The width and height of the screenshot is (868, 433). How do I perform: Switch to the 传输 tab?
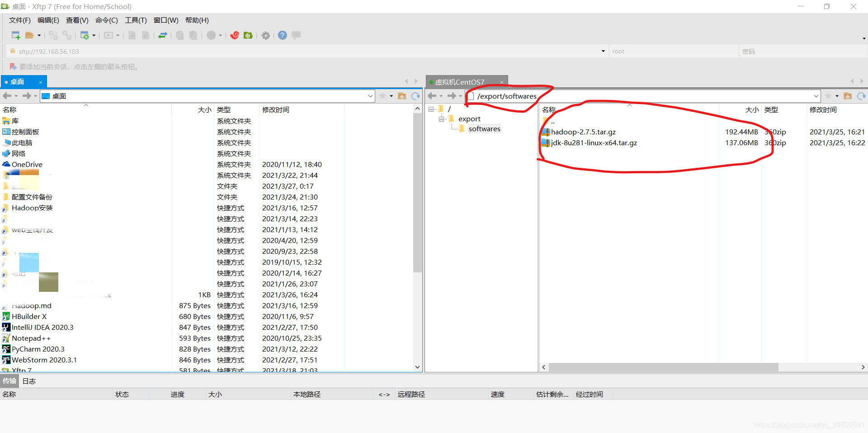click(9, 381)
